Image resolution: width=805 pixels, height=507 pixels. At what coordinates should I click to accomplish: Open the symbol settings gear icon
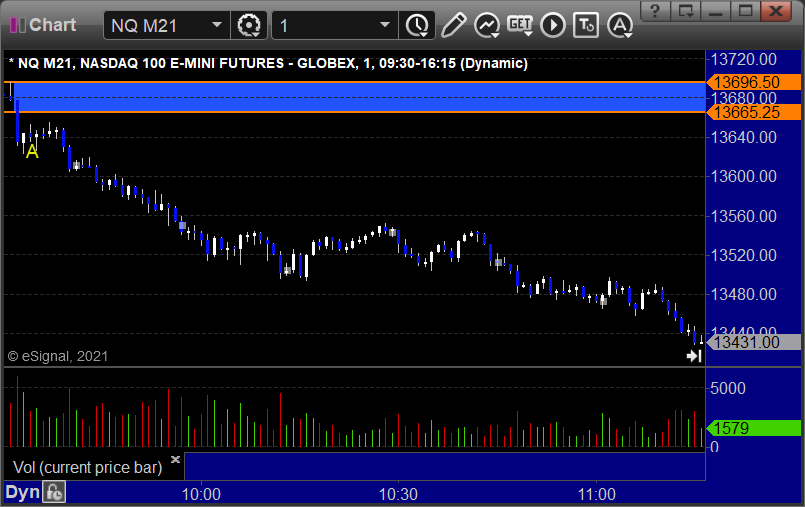click(x=249, y=25)
